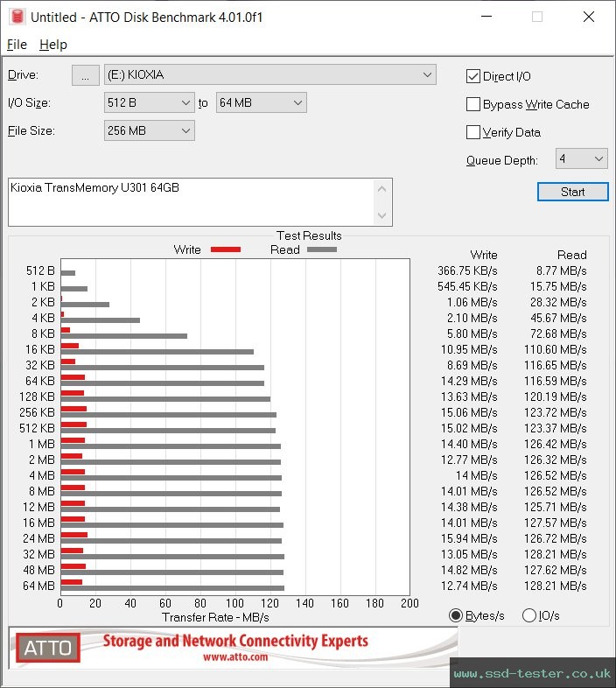The width and height of the screenshot is (616, 688).
Task: Click the ATTO logo in the banner
Action: click(48, 648)
